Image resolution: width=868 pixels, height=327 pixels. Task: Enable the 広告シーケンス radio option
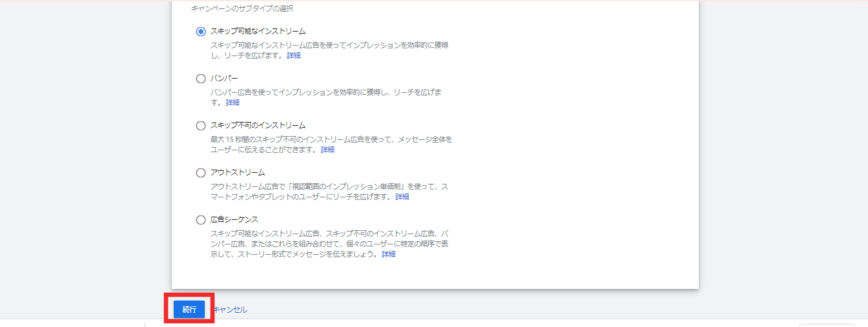coord(201,220)
